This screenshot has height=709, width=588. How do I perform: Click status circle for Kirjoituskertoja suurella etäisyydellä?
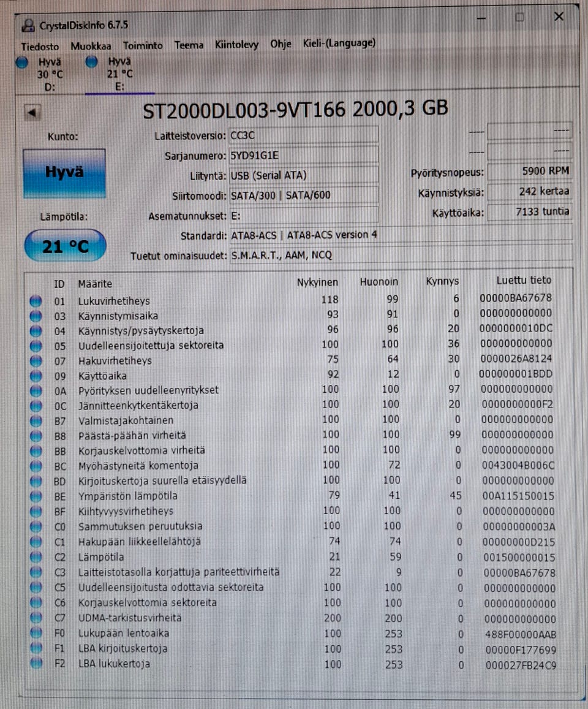[36, 481]
